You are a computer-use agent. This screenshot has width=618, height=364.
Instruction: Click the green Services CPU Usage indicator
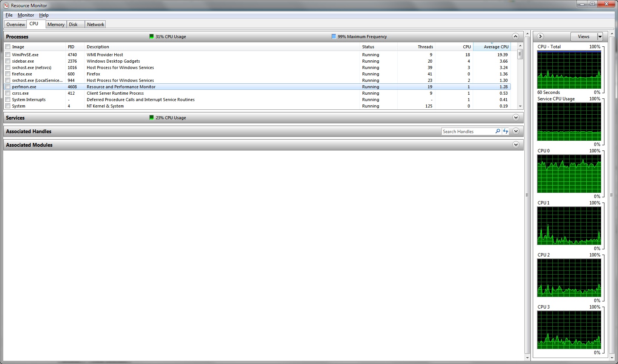coord(152,118)
